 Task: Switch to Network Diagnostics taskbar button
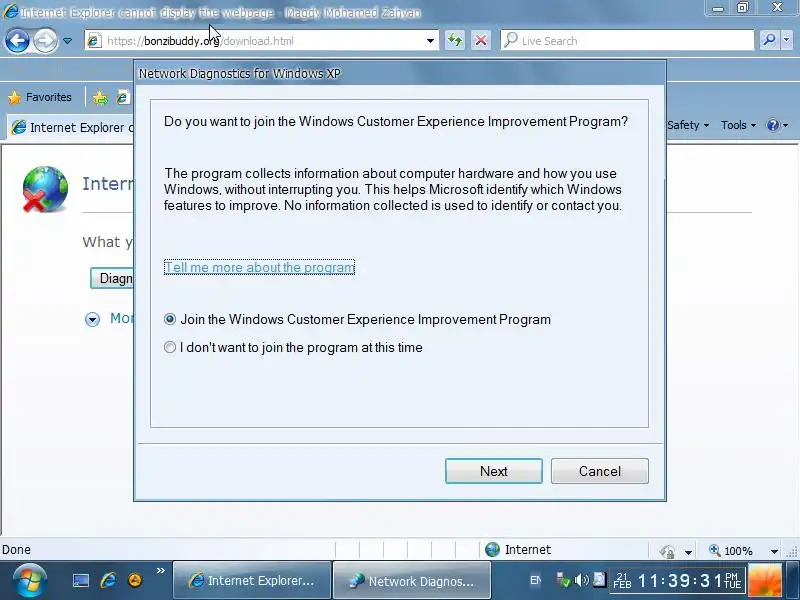click(x=412, y=581)
